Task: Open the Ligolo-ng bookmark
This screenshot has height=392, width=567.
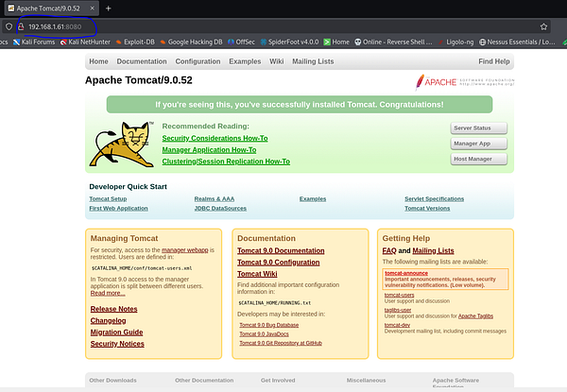Action: pos(456,42)
